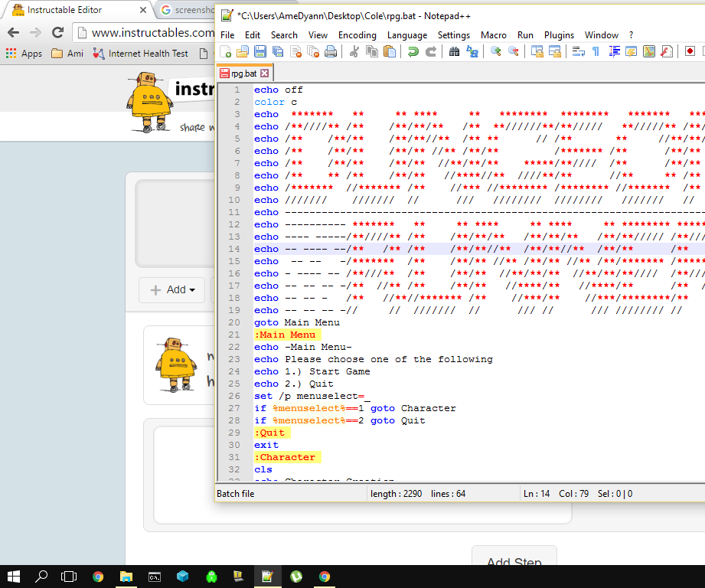Select the rpg.bat document tab
This screenshot has width=705, height=588.
pos(244,73)
